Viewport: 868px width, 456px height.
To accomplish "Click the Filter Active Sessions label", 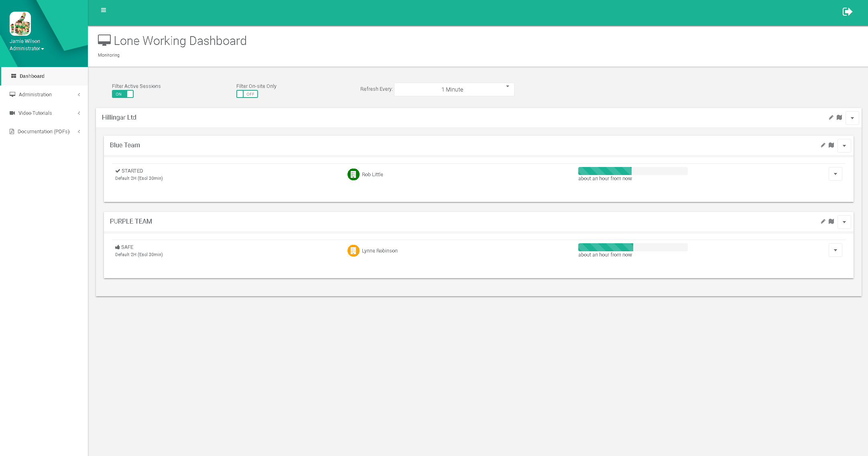I will [x=136, y=86].
